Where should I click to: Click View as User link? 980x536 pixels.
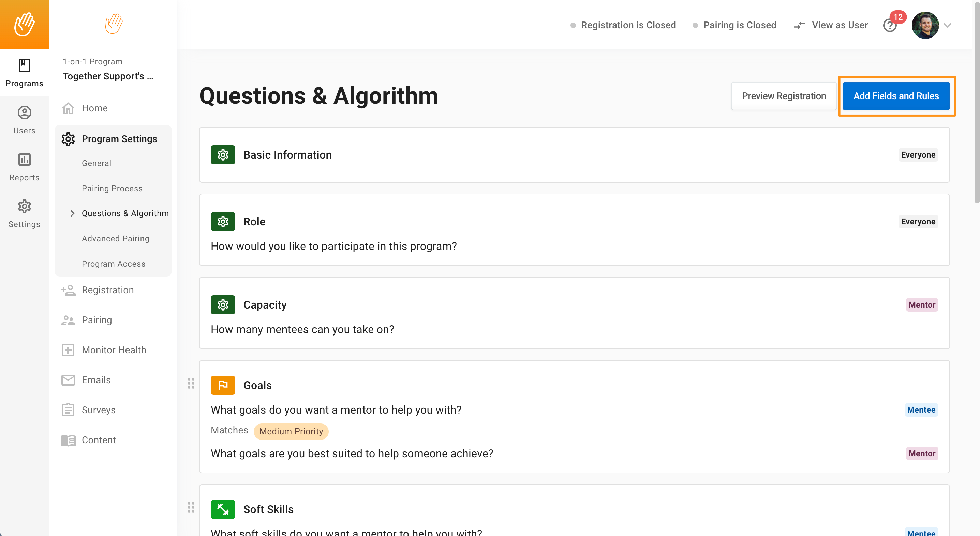point(840,25)
